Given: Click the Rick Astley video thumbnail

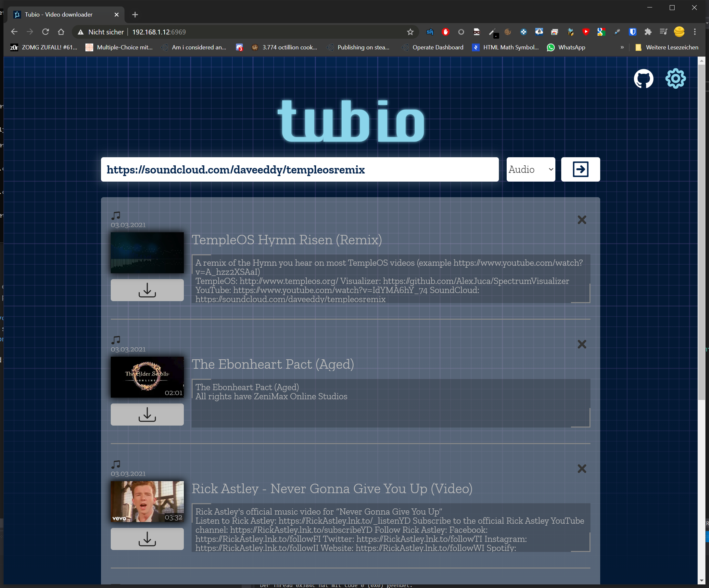Looking at the screenshot, I should tap(147, 501).
